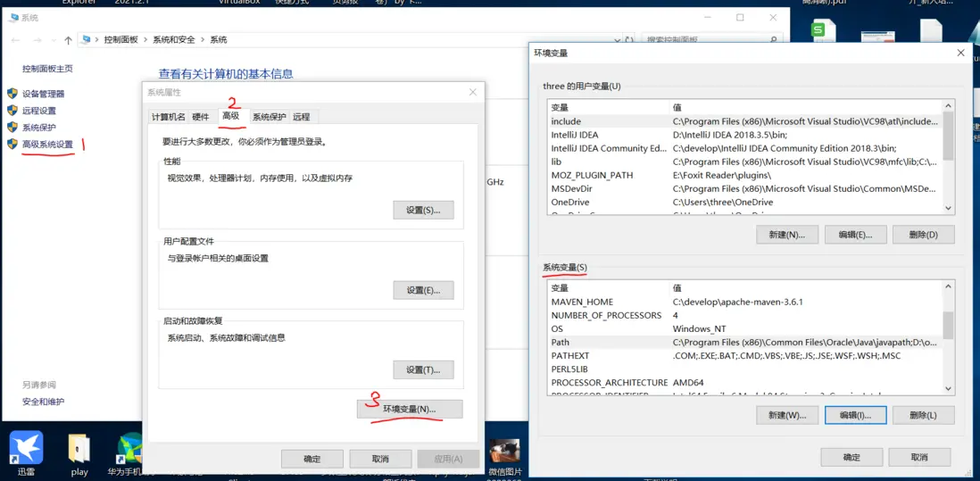Select the PATHEXT system variable
The image size is (980, 481).
[x=745, y=355]
